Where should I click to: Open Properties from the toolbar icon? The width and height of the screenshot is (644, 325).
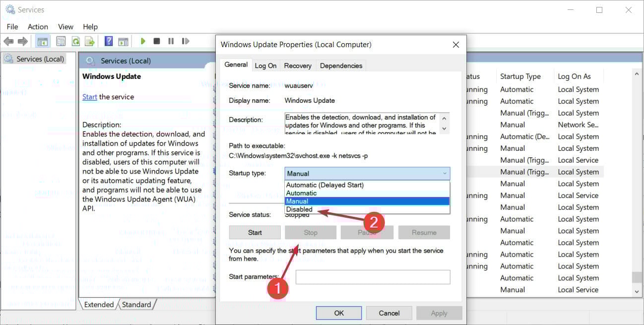[x=61, y=41]
